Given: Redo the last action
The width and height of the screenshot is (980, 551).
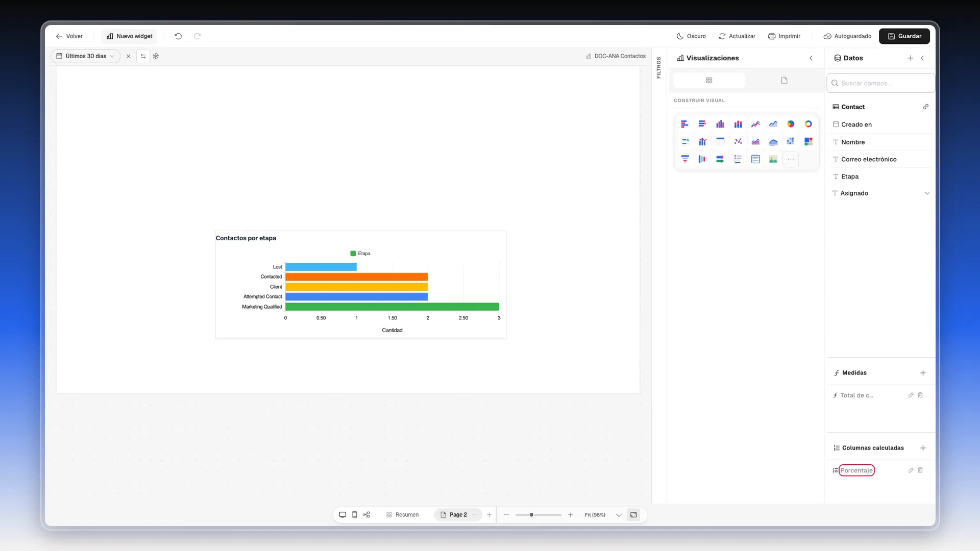Looking at the screenshot, I should [198, 36].
